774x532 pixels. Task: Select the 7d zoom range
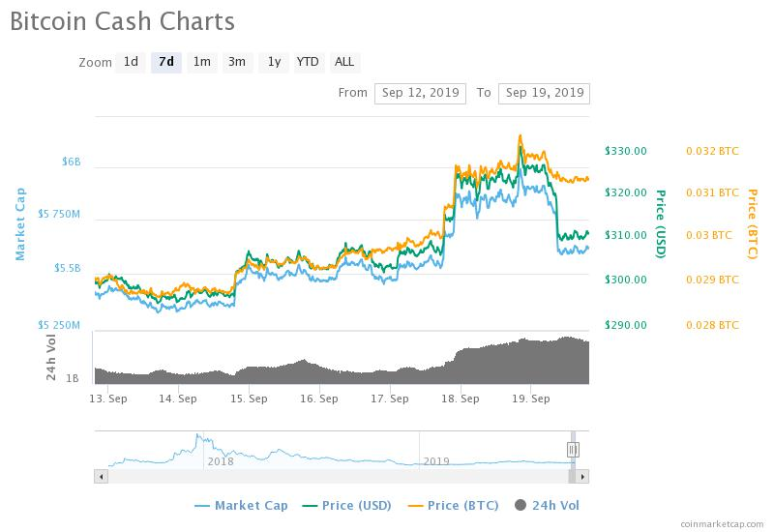(166, 62)
